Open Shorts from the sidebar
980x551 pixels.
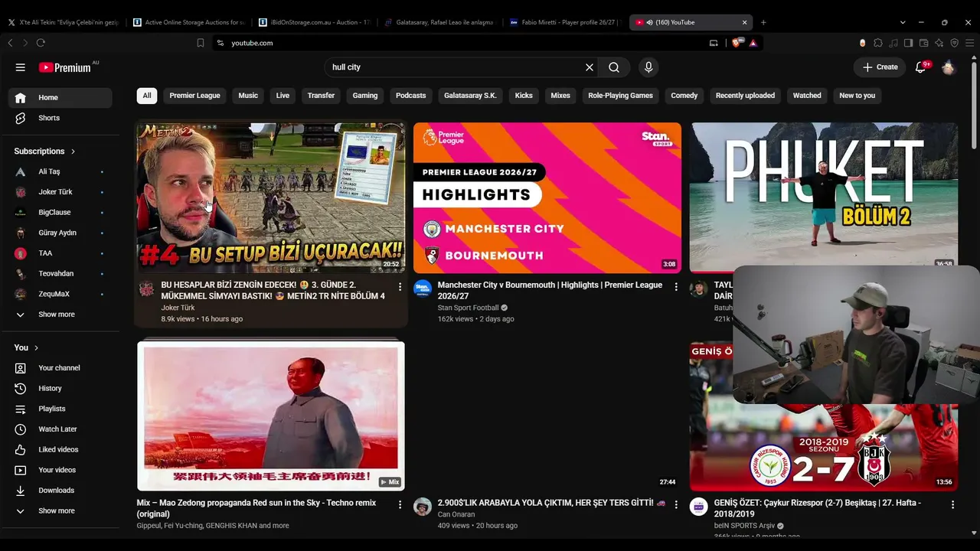(60, 118)
